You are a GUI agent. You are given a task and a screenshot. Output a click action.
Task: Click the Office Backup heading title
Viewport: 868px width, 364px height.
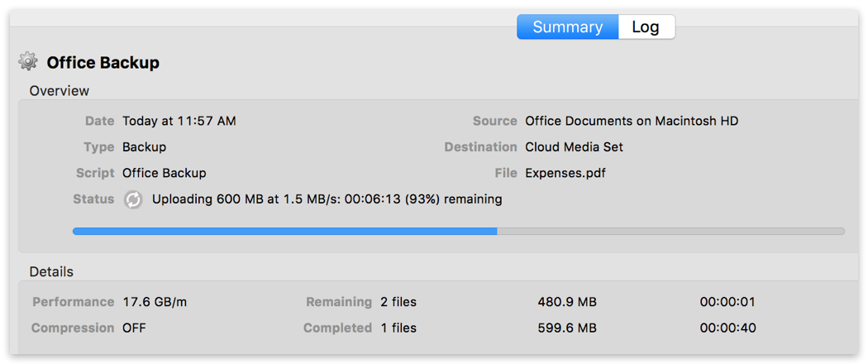(x=103, y=62)
